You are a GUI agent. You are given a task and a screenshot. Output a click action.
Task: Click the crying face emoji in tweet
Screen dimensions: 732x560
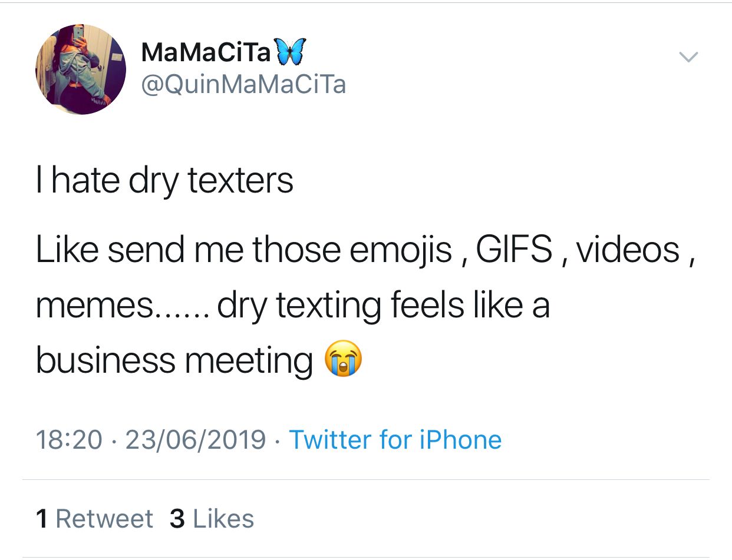pos(344,360)
